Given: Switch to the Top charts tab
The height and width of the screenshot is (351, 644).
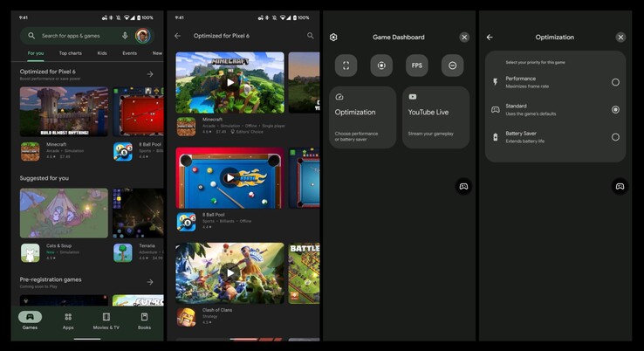Looking at the screenshot, I should (x=70, y=53).
